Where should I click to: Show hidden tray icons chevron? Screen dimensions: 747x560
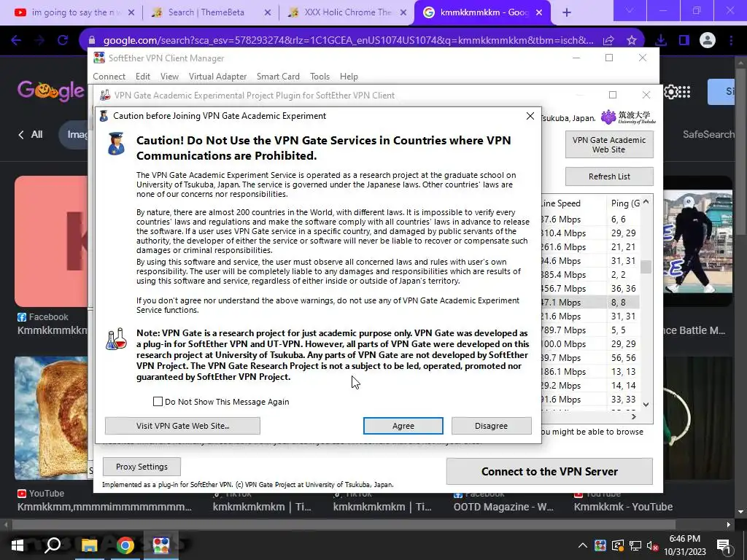[x=582, y=545]
